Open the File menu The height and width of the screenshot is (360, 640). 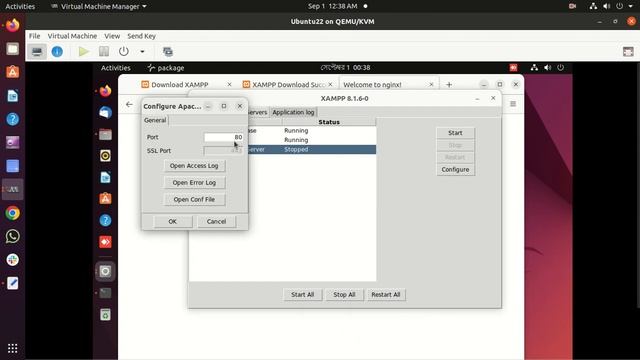(x=34, y=36)
